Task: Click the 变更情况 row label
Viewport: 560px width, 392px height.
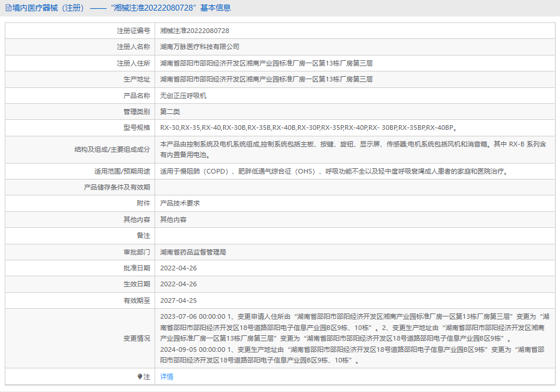Action: click(136, 339)
